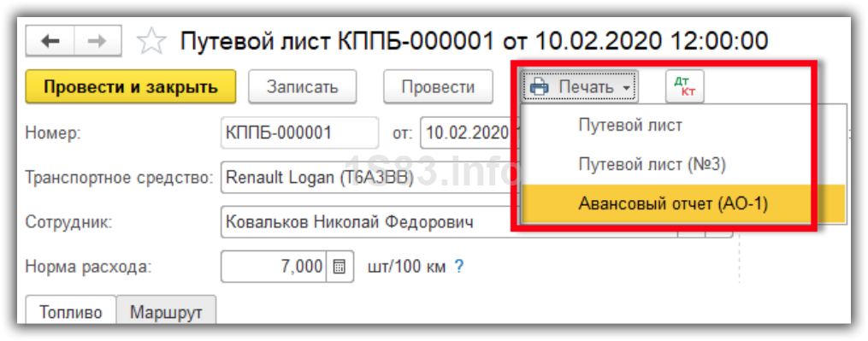The height and width of the screenshot is (341, 868).
Task: Switch to the Маршрут tab
Action: tap(166, 312)
